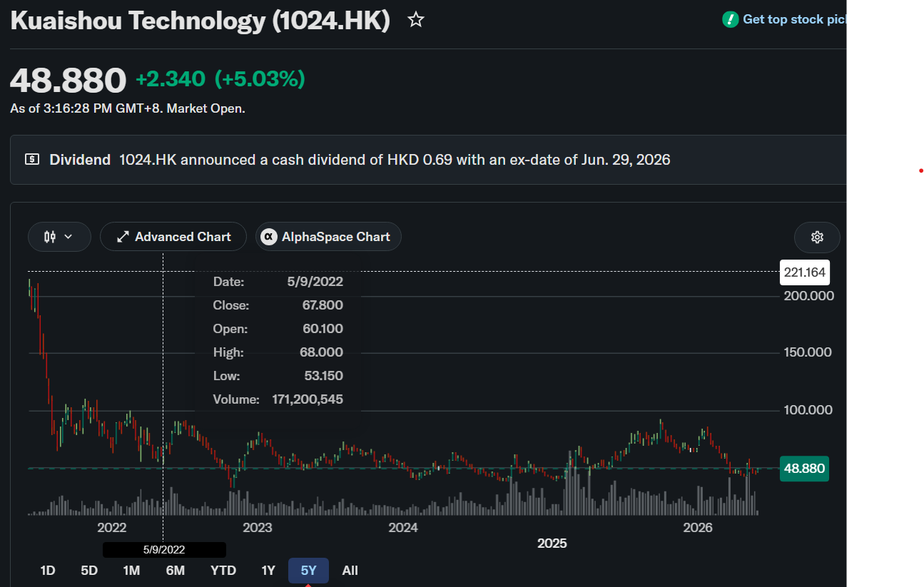
Task: Click the 2026 label on the time axis
Action: click(x=698, y=528)
